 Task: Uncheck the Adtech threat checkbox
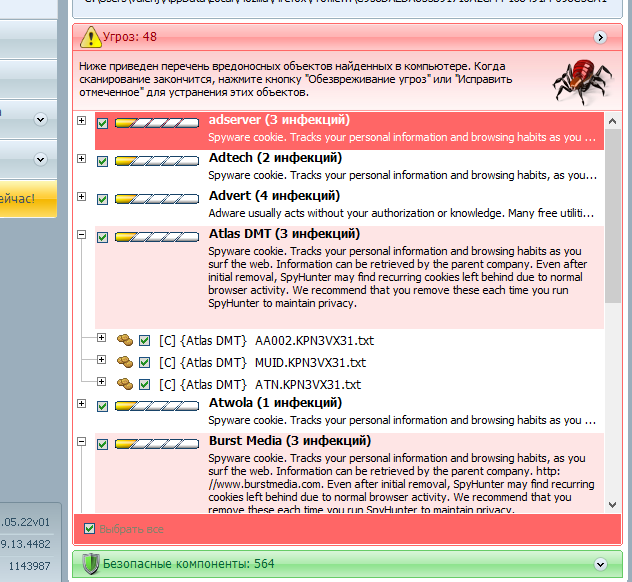point(103,161)
